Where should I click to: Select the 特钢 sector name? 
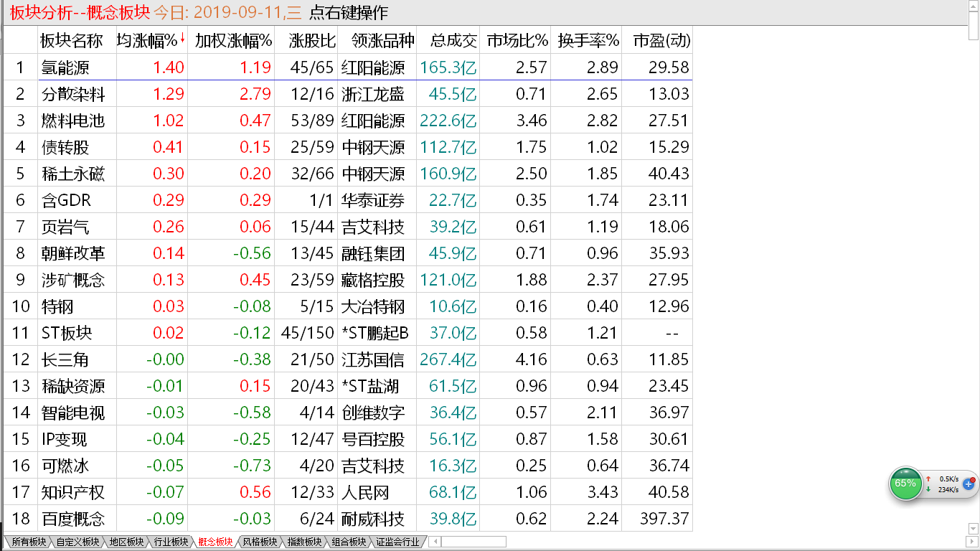pyautogui.click(x=57, y=306)
